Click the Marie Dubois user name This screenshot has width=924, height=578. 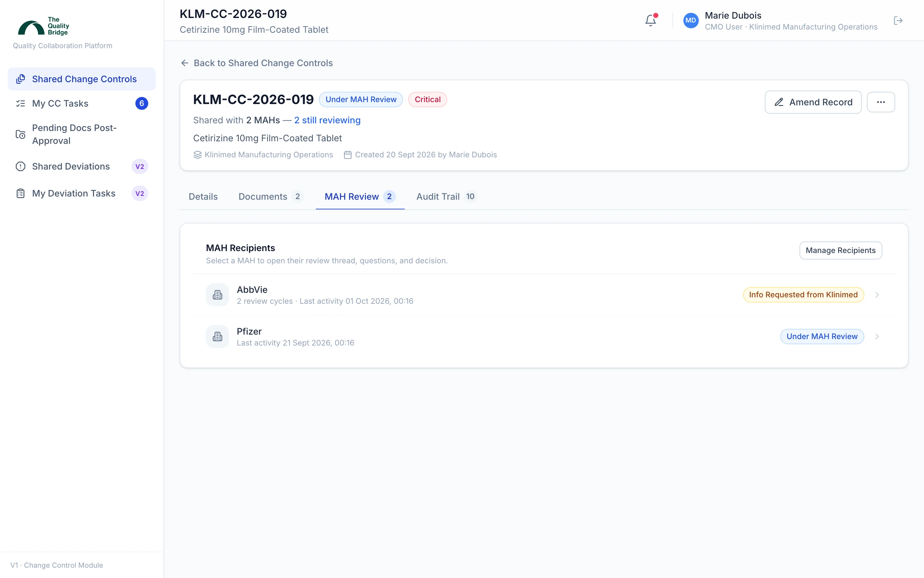(x=733, y=16)
